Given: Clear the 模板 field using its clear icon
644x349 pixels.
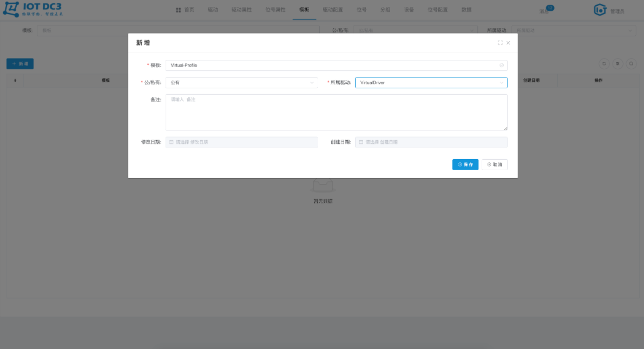Looking at the screenshot, I should point(502,65).
